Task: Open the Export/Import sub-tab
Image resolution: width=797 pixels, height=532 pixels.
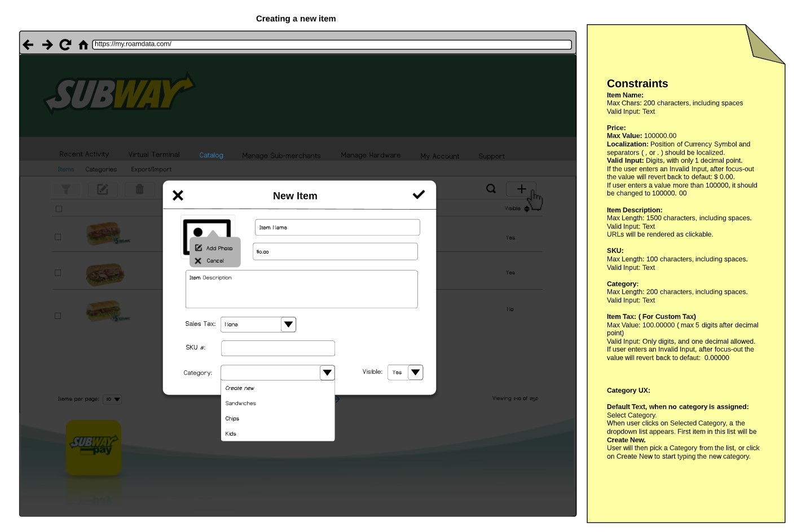Action: [151, 169]
